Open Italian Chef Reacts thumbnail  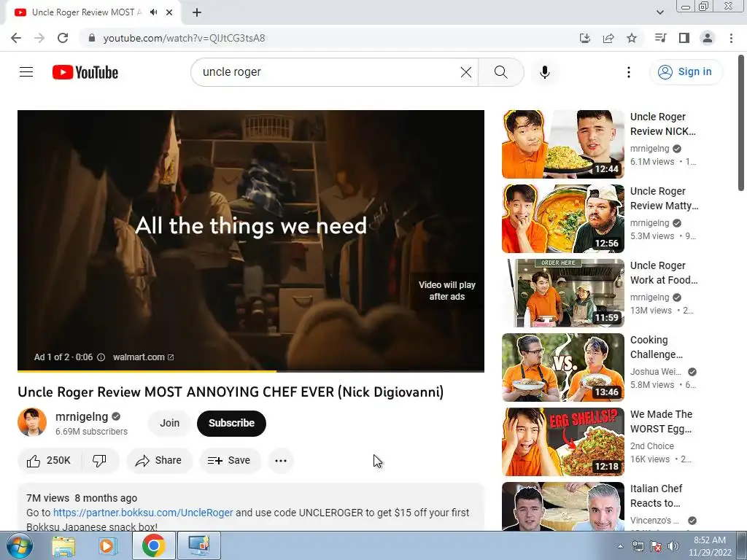[x=562, y=506]
